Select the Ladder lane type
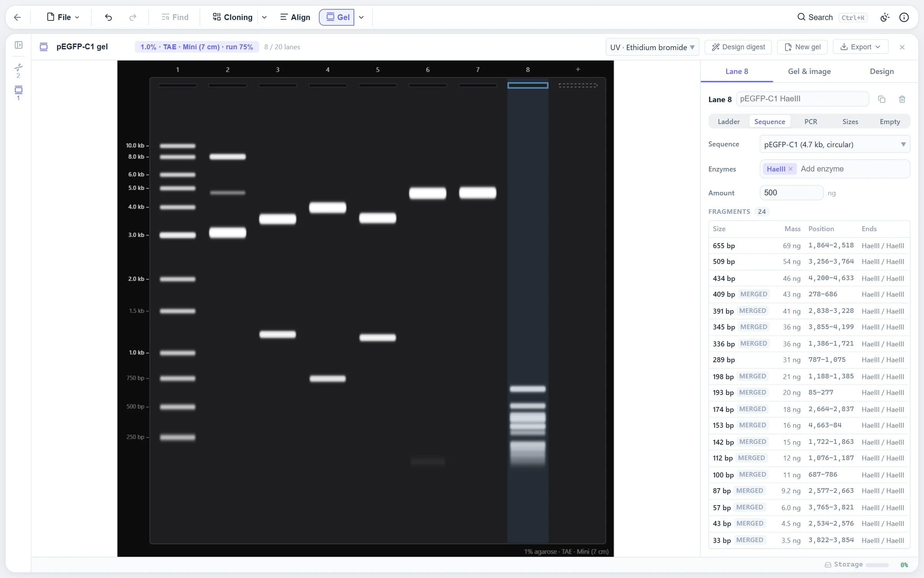The height and width of the screenshot is (578, 924). tap(728, 122)
